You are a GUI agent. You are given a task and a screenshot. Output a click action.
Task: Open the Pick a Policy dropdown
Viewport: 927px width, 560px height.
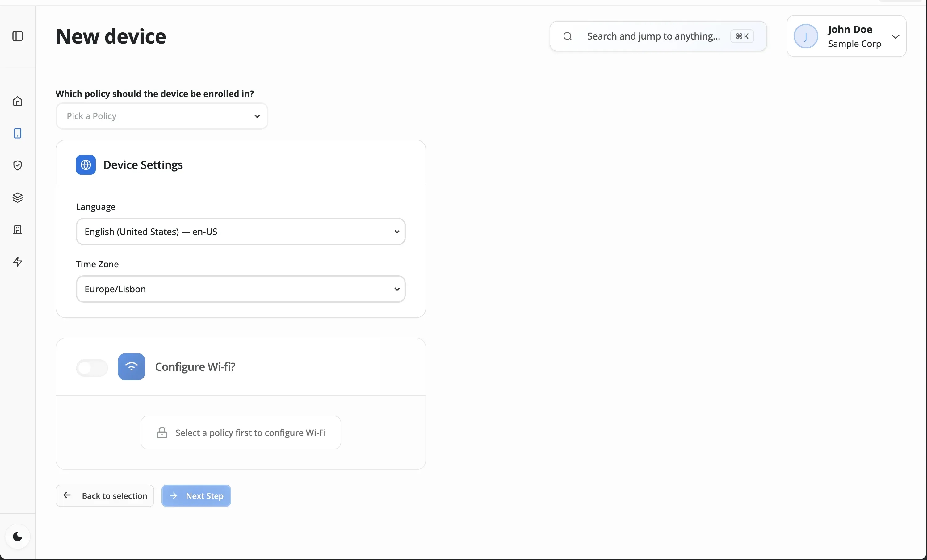[162, 116]
